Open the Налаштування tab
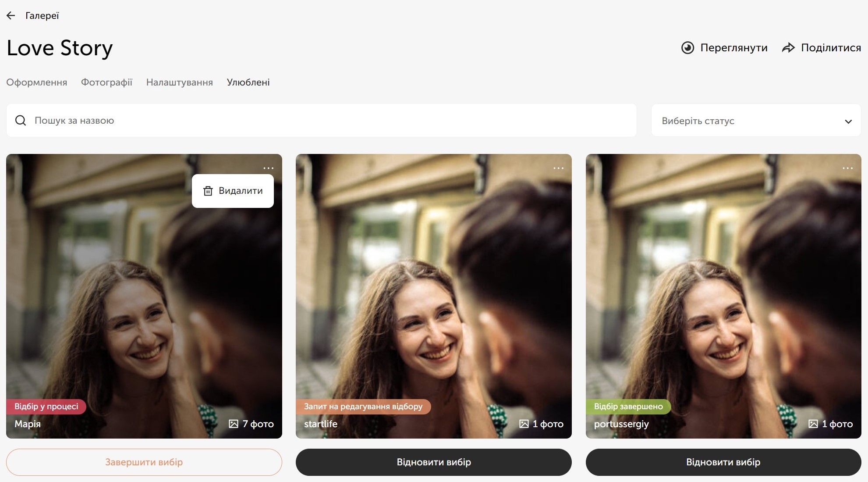The width and height of the screenshot is (868, 482). 179,82
